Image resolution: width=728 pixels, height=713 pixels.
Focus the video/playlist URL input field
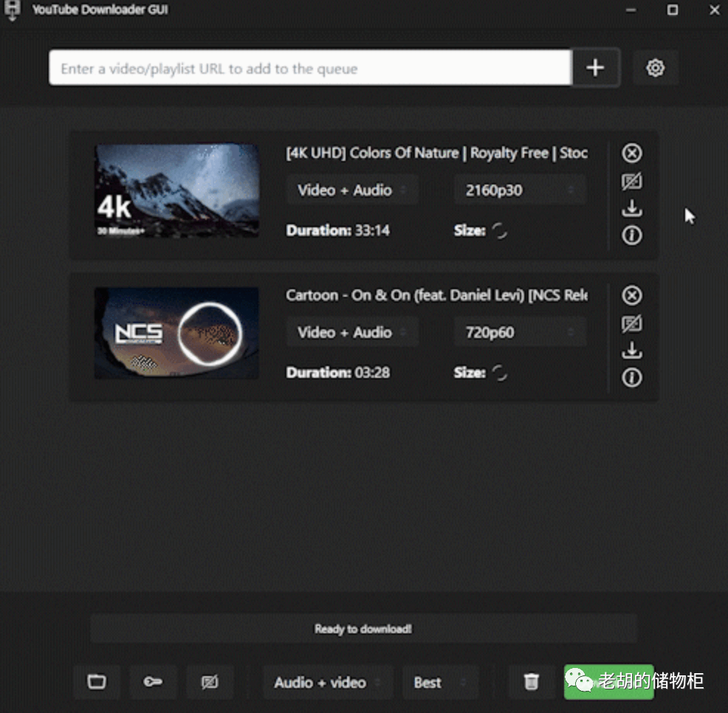tap(311, 68)
